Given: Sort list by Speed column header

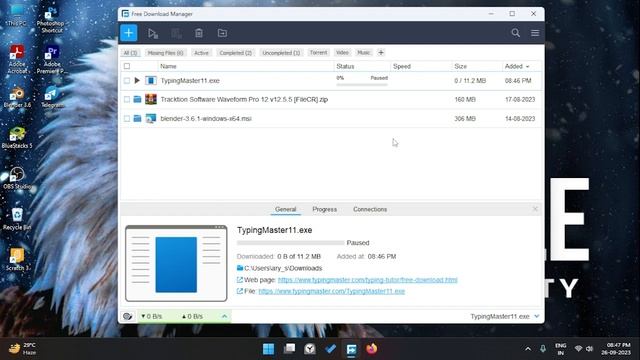Looking at the screenshot, I should point(402,66).
